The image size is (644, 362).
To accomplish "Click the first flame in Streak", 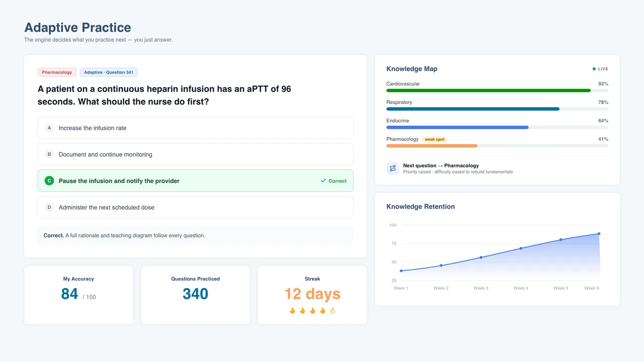I will pos(292,311).
